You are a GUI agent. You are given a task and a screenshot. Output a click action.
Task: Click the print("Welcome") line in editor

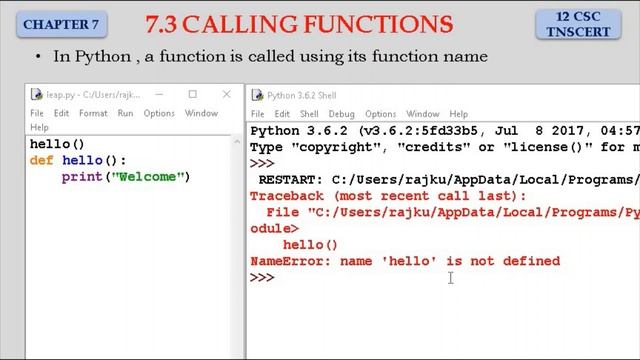pyautogui.click(x=126, y=177)
